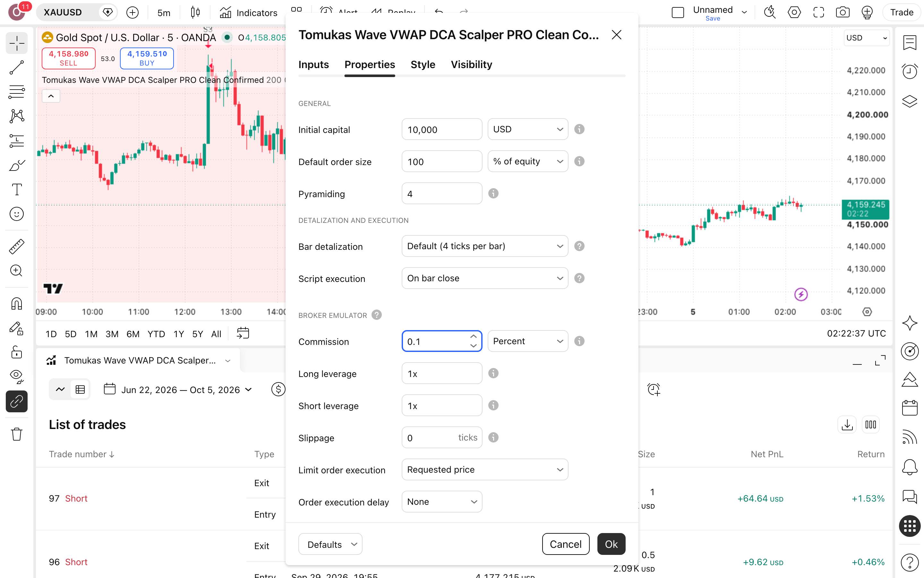The width and height of the screenshot is (924, 578).
Task: Open the emoji and icons tool
Action: pos(16,214)
